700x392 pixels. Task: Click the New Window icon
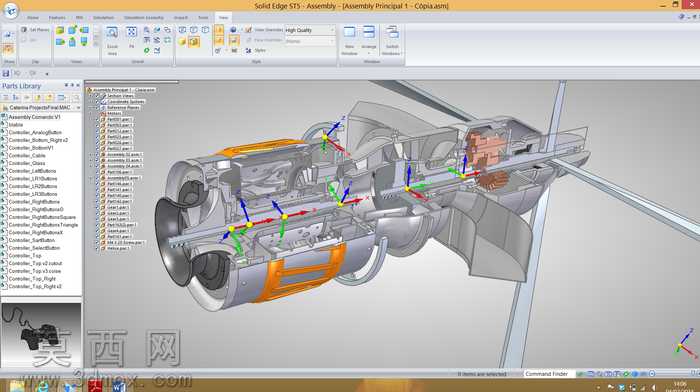(350, 32)
